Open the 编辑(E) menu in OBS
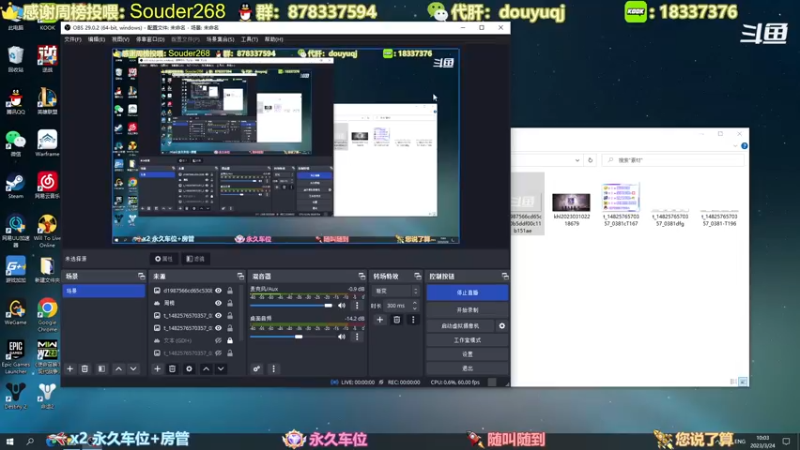 click(96, 39)
